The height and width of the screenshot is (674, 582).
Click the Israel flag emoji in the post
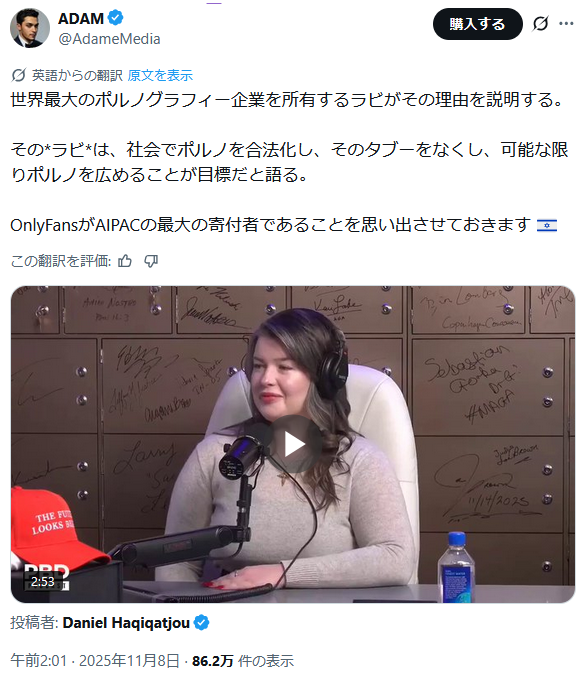point(547,225)
